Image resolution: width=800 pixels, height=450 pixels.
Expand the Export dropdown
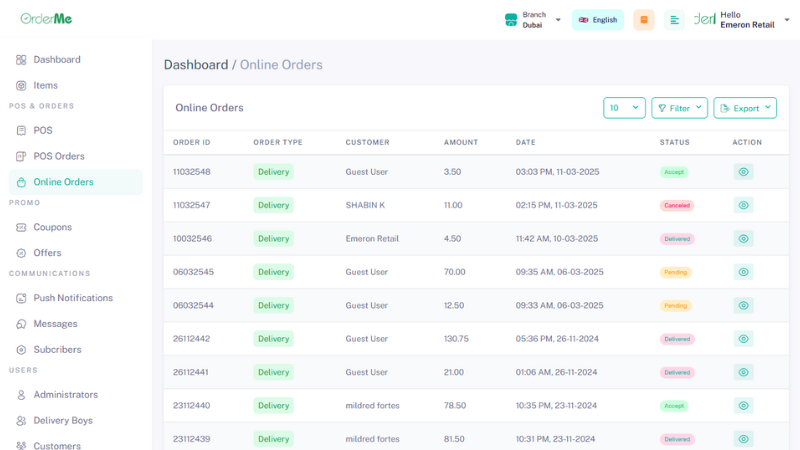[x=745, y=108]
